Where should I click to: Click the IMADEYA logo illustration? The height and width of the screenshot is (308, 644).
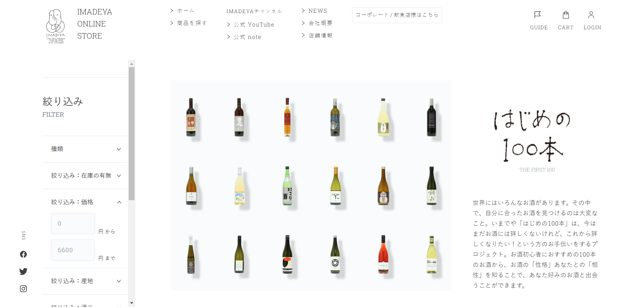[x=55, y=26]
